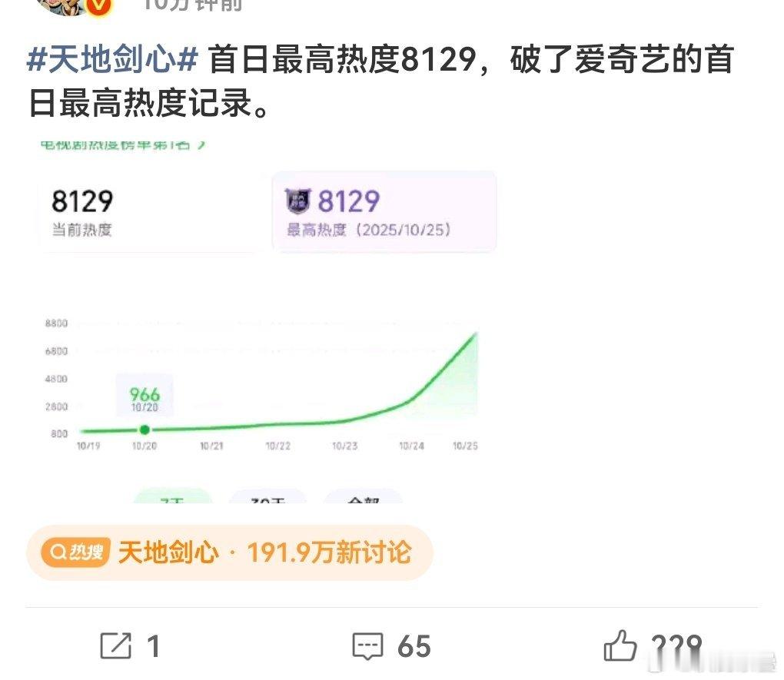Open the heat trend chart image
The height and width of the screenshot is (680, 784).
coord(261,384)
